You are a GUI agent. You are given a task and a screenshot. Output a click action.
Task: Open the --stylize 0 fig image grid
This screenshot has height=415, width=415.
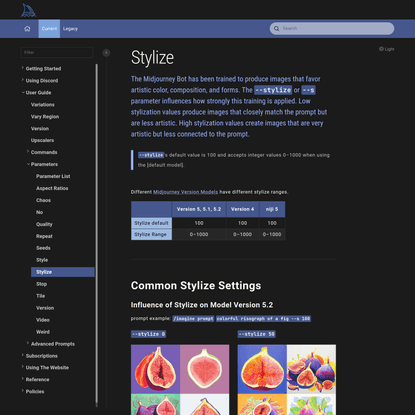pyautogui.click(x=180, y=380)
